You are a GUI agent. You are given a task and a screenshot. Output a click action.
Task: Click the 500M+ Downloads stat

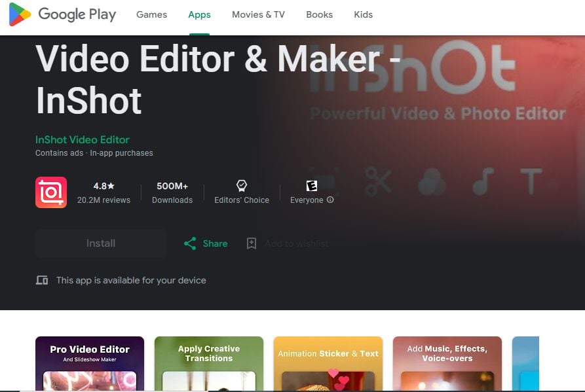click(x=172, y=192)
